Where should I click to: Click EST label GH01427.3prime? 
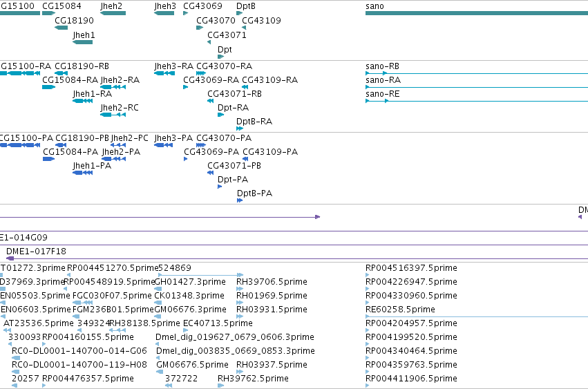[190, 282]
